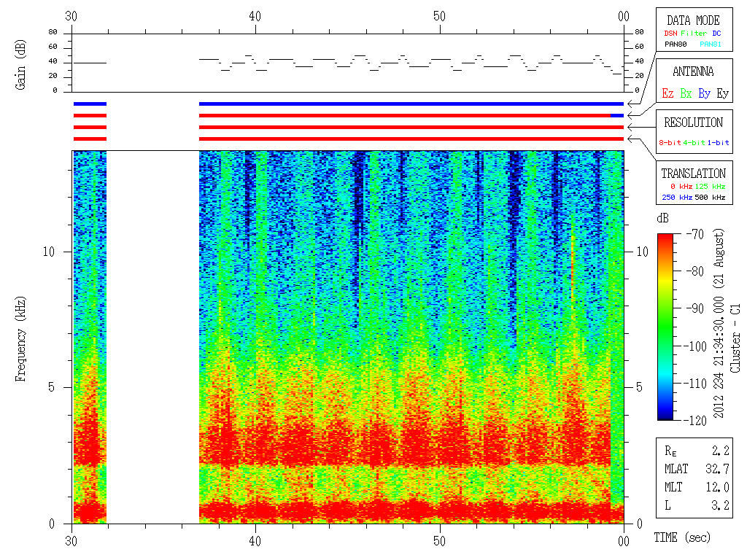Select the red Ez antenna label
Screen dimensions: 747x560
click(x=667, y=93)
